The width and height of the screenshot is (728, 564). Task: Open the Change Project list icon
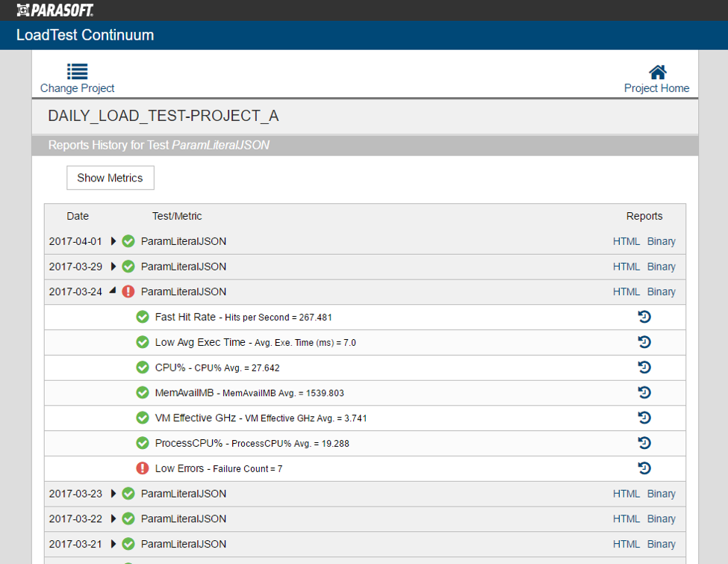click(77, 72)
